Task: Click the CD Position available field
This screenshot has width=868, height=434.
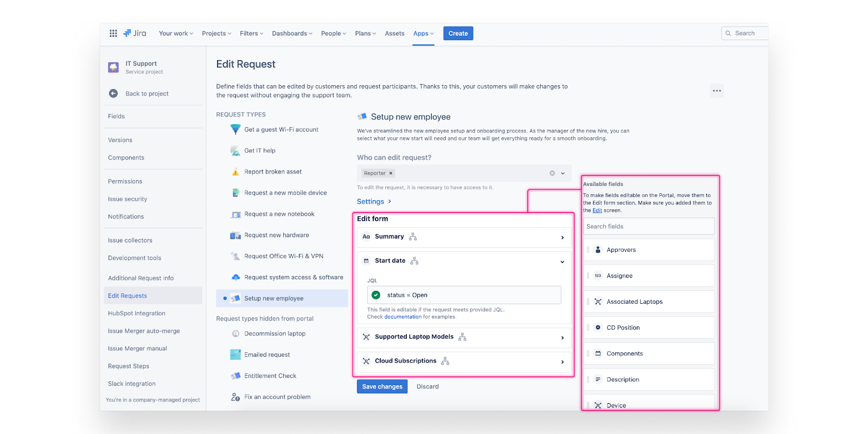Action: [x=649, y=328]
